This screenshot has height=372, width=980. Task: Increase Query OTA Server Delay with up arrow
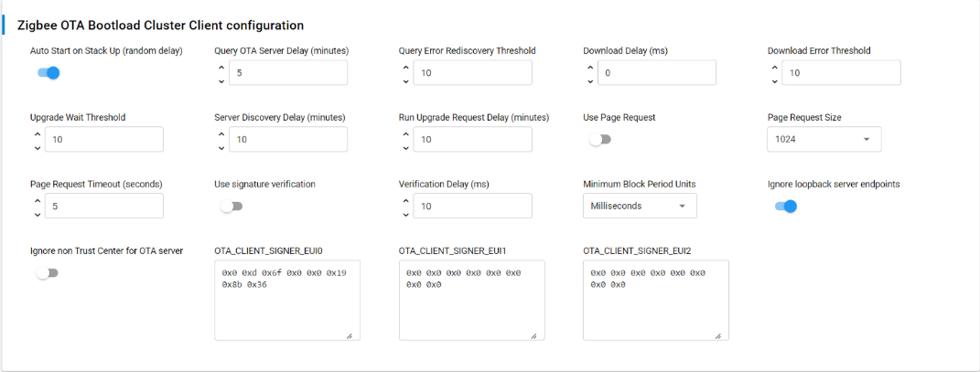(x=221, y=65)
